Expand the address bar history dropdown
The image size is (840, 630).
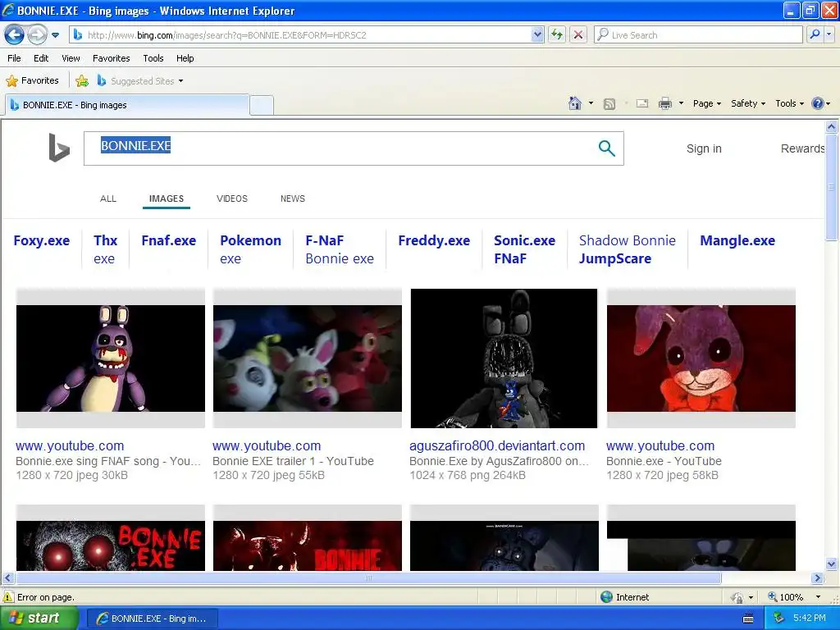click(x=537, y=35)
